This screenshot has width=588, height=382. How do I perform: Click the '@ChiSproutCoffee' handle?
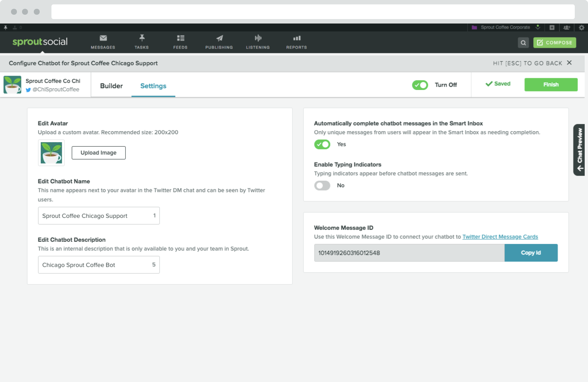tap(56, 90)
